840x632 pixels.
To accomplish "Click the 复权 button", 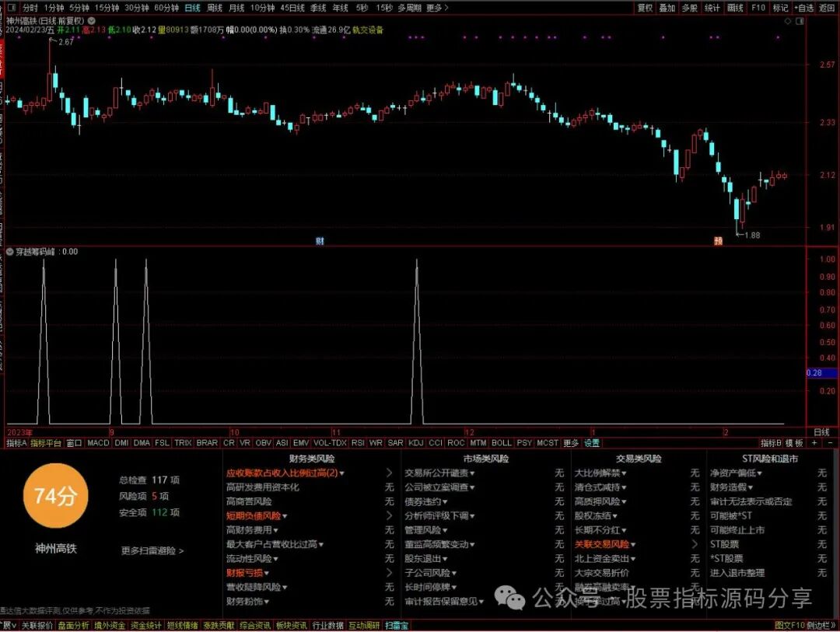I will (645, 8).
